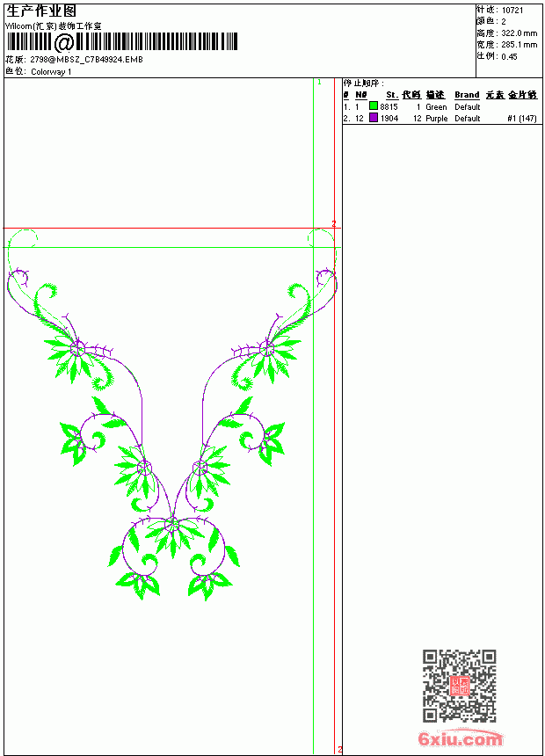Click the stitch count value '10721'
Image resolution: width=545 pixels, height=756 pixels.
[x=512, y=11]
